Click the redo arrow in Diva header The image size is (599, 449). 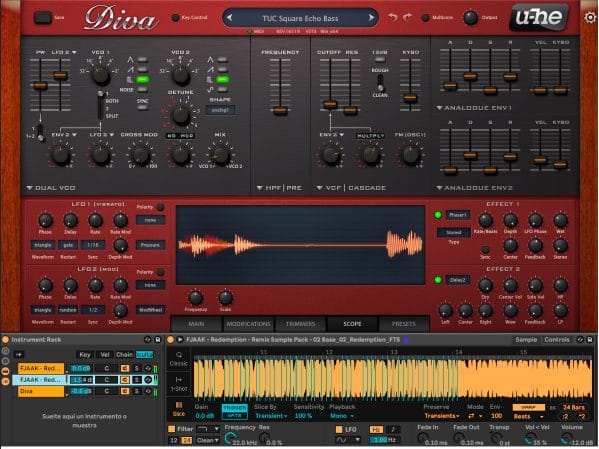(x=407, y=17)
